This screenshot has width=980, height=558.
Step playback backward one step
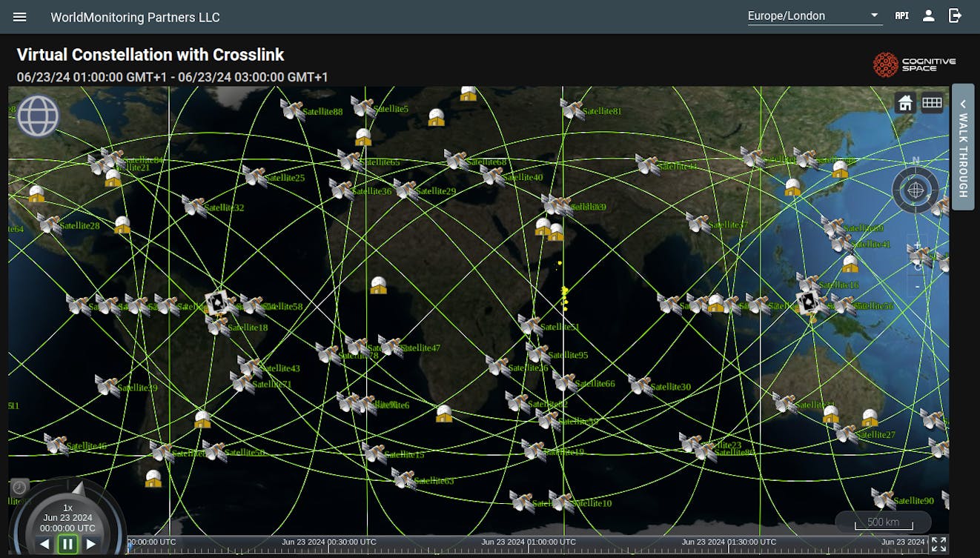click(x=44, y=543)
